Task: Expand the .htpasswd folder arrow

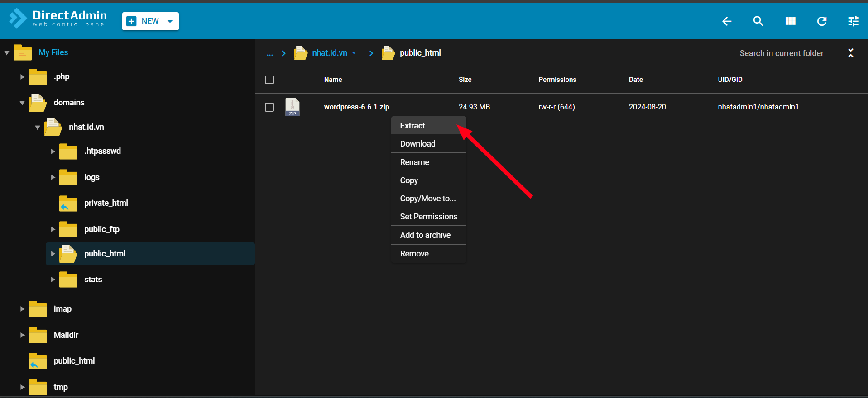Action: pyautogui.click(x=53, y=152)
